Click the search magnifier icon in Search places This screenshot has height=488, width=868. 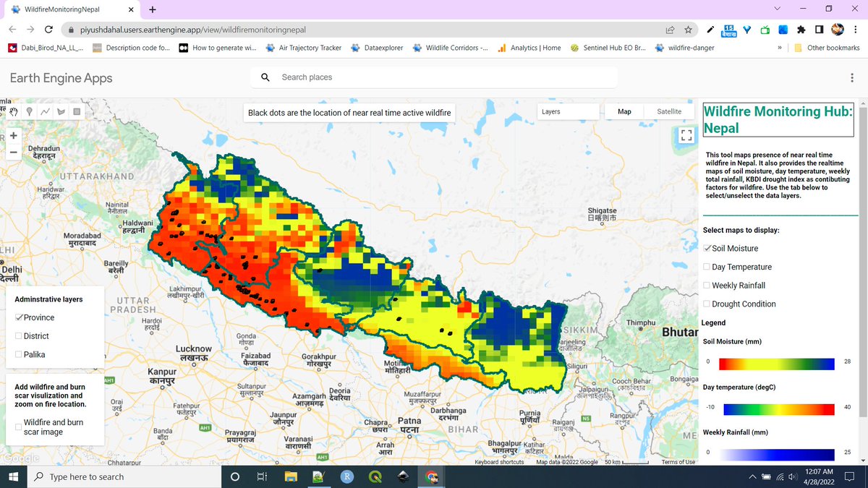pyautogui.click(x=265, y=77)
